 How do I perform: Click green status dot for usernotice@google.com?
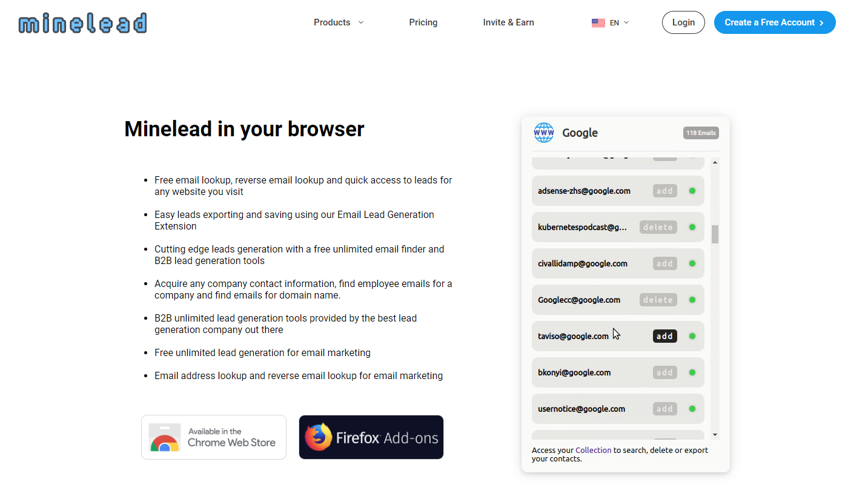pos(692,409)
